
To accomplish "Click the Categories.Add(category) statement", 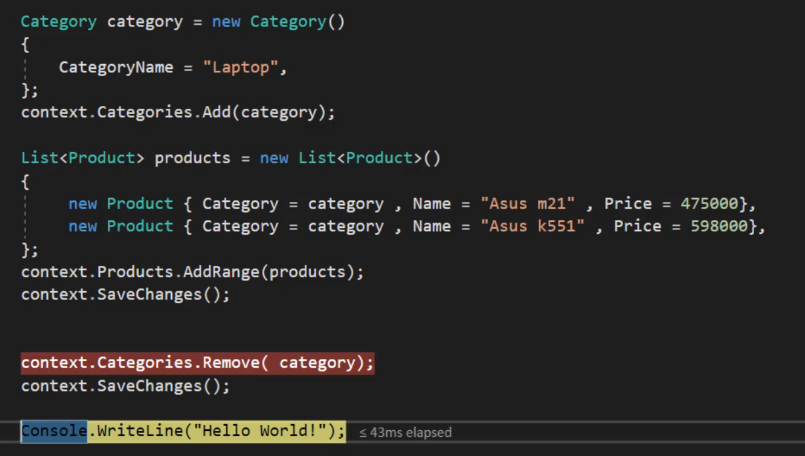I will 178,112.
